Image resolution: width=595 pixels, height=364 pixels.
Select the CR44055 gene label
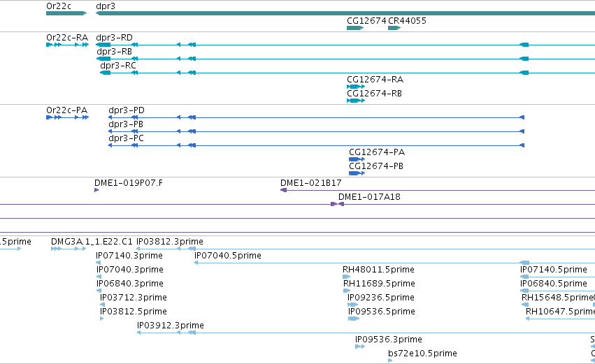coord(407,20)
